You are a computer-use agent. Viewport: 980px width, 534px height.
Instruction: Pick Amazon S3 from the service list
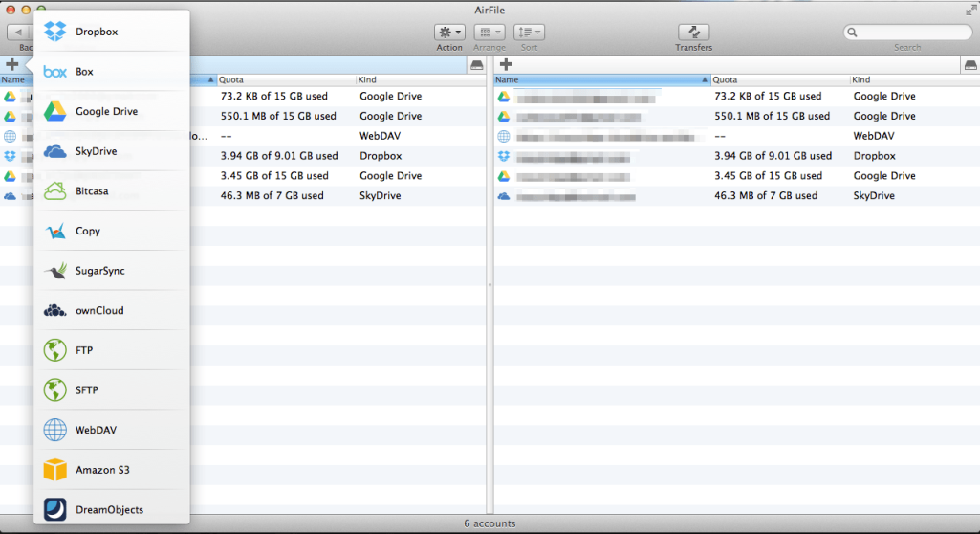111,470
